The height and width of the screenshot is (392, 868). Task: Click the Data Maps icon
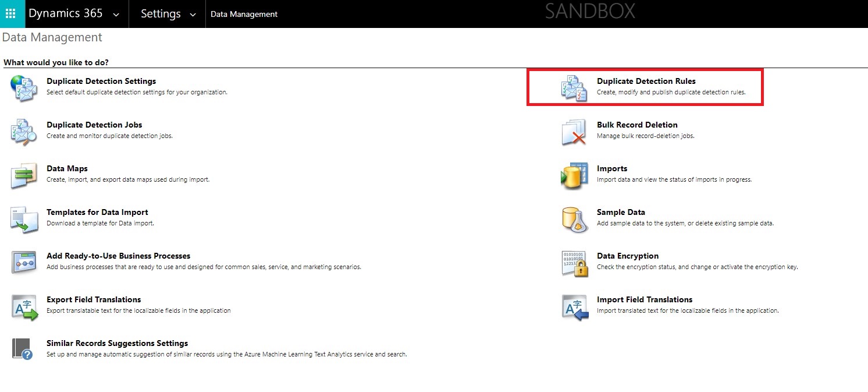point(24,176)
